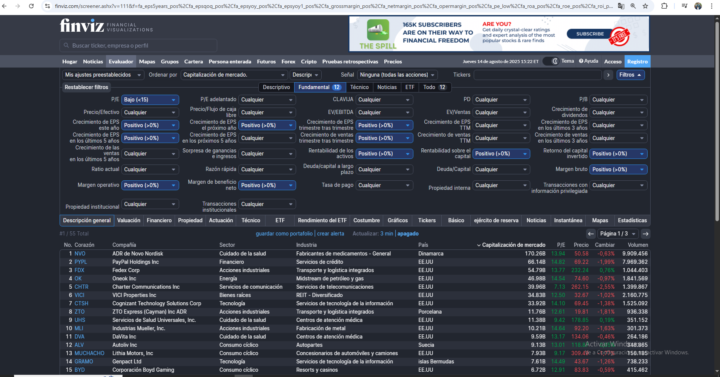Toggle the Tema dark mode switch
The image size is (720, 377).
(551, 61)
